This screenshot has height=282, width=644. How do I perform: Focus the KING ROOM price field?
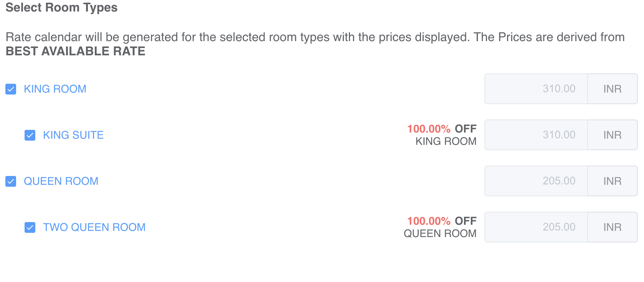click(x=536, y=89)
